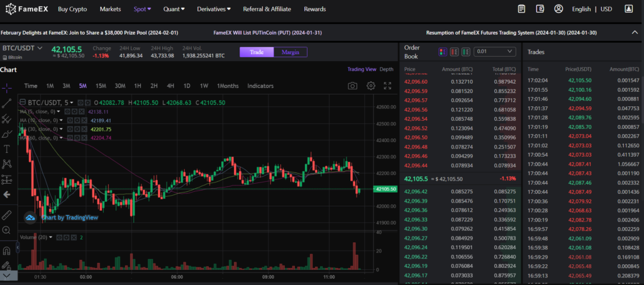Hide the MA 10 indicator eye icon
Image resolution: width=644 pixels, height=285 pixels.
point(70,120)
